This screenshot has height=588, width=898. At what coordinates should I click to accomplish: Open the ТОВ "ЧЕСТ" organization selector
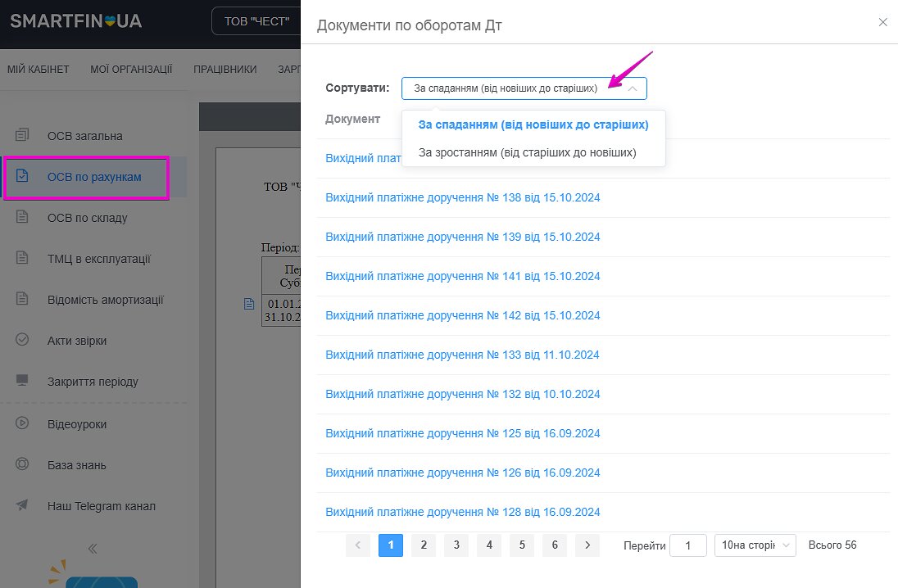click(x=256, y=21)
